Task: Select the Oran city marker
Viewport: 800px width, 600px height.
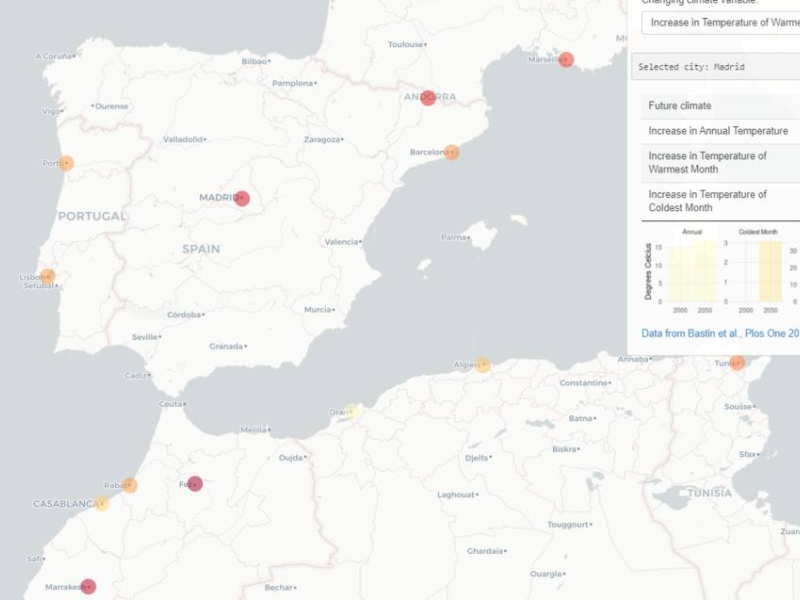Action: tap(351, 411)
